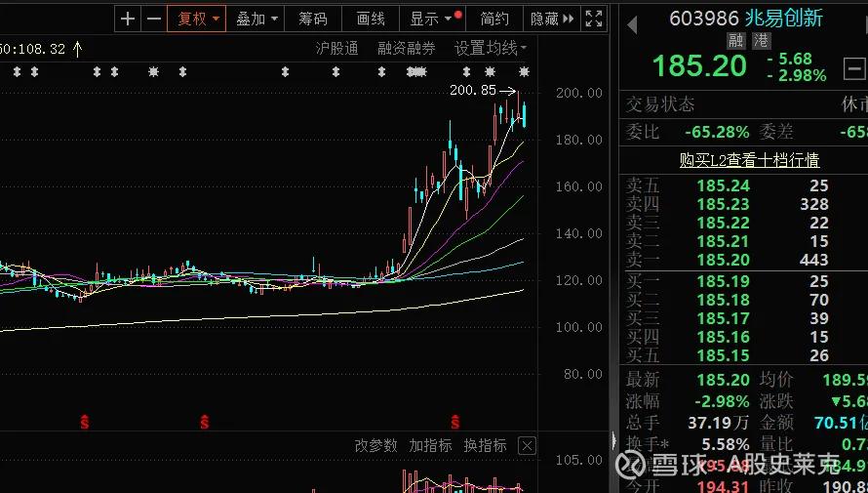Zoom out chart with minus button

[x=153, y=20]
